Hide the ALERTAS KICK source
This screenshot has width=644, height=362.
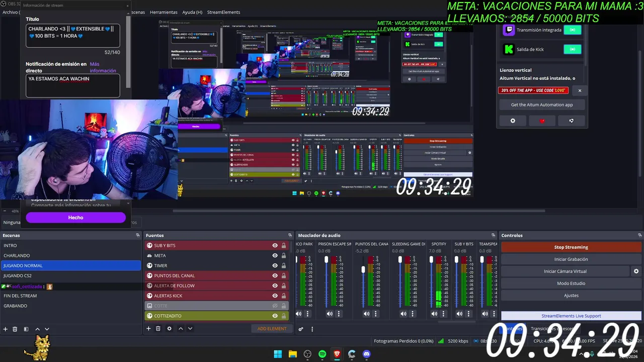coord(275,296)
